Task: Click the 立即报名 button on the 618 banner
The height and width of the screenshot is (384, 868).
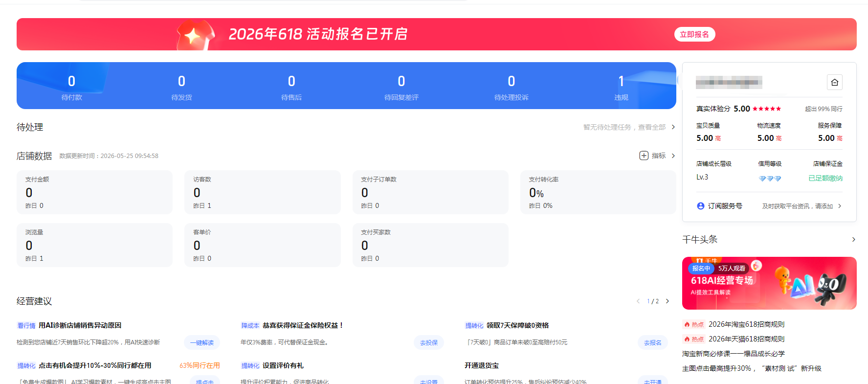Action: point(694,34)
